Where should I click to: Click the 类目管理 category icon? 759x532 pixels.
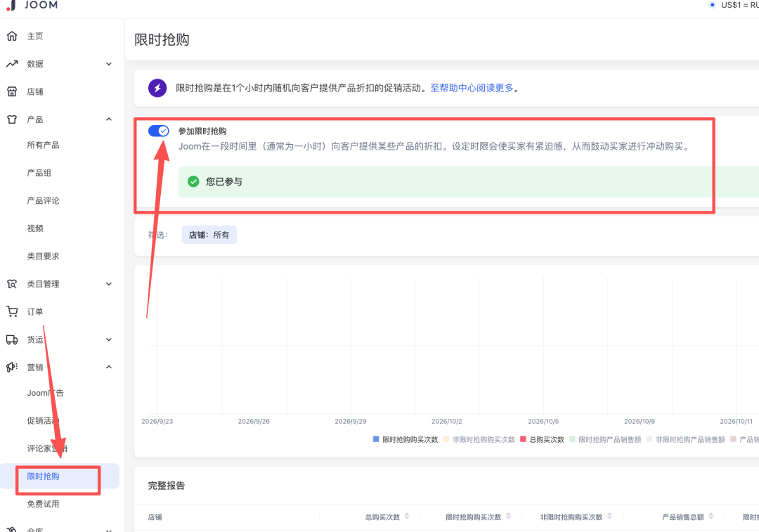pyautogui.click(x=12, y=284)
